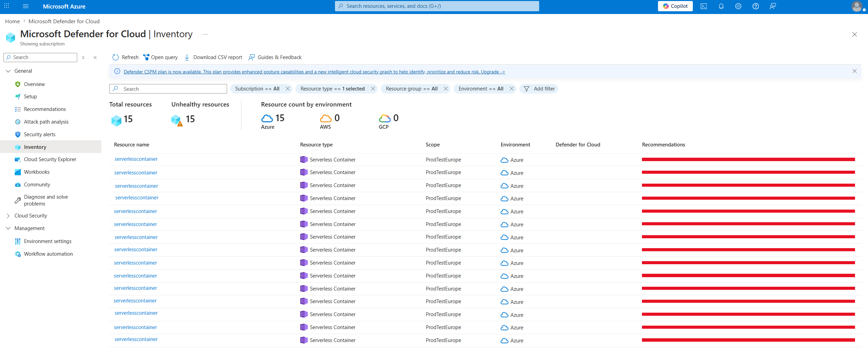Remove the Resource type filter with its X

click(x=373, y=89)
